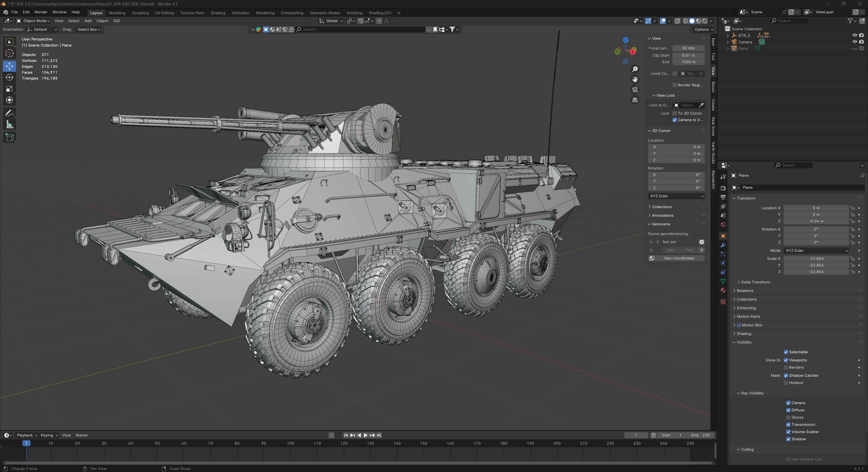Toggle camera view icon in viewport
The width and height of the screenshot is (868, 472).
635,90
